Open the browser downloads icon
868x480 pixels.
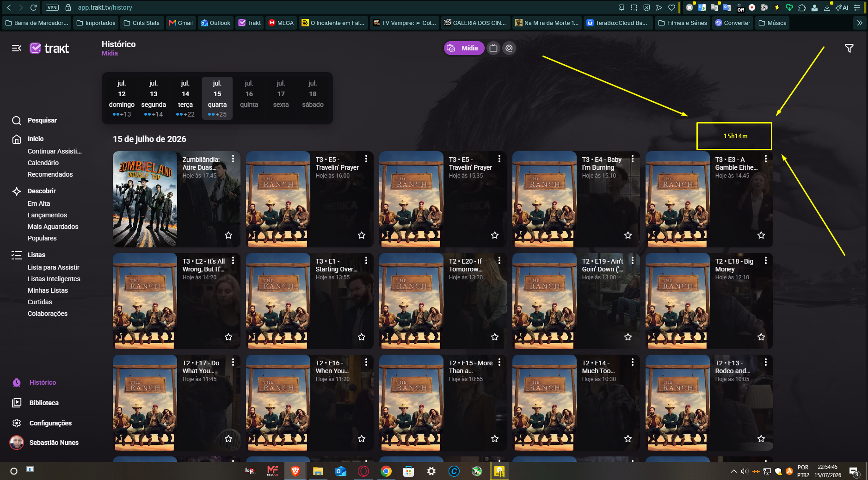tap(827, 7)
